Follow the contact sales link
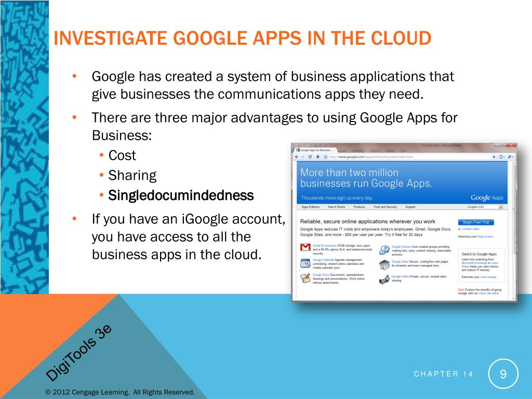This screenshot has width=532, height=399. point(471,229)
